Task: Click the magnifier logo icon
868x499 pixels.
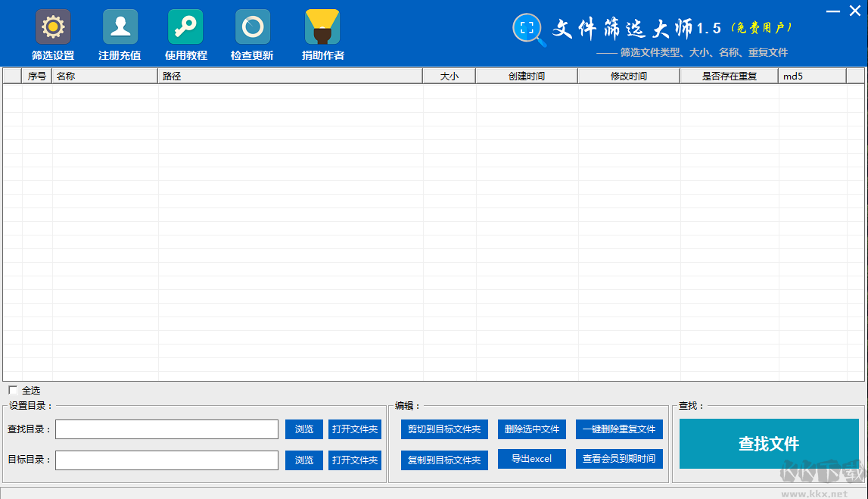Action: (x=529, y=30)
